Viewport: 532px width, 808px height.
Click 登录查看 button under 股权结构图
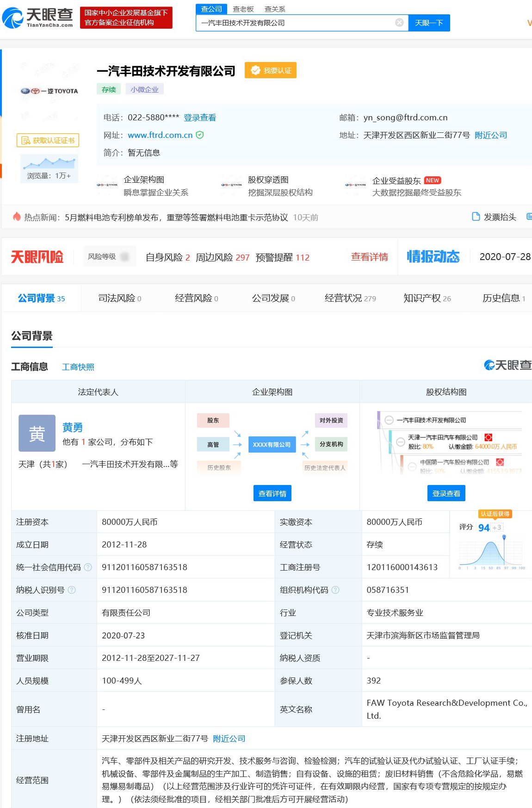[x=446, y=493]
